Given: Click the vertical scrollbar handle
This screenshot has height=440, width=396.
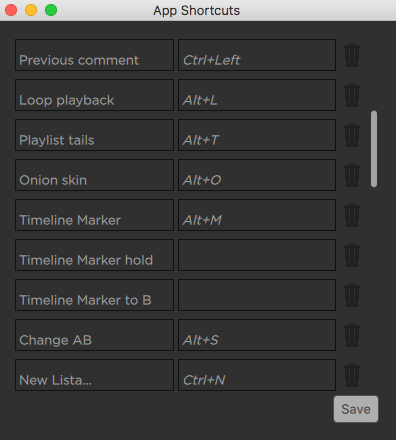Looking at the screenshot, I should 374,149.
